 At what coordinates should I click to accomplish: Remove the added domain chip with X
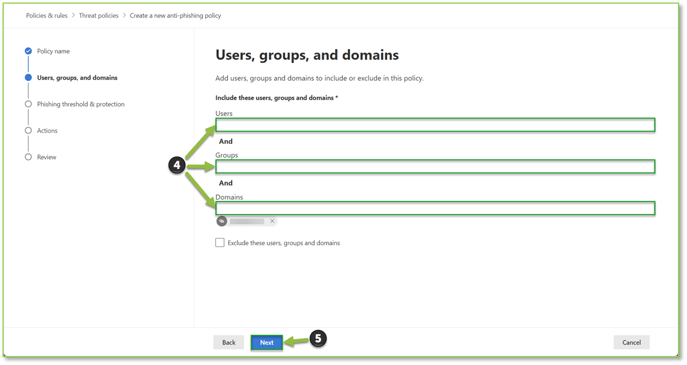(x=272, y=221)
